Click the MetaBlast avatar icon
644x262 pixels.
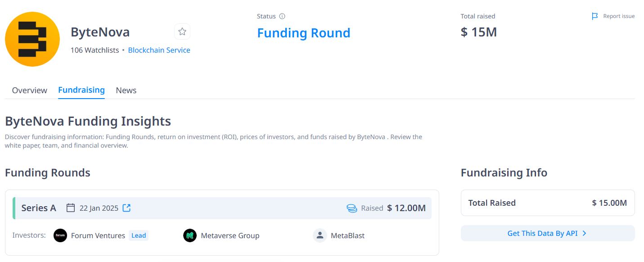pyautogui.click(x=320, y=235)
